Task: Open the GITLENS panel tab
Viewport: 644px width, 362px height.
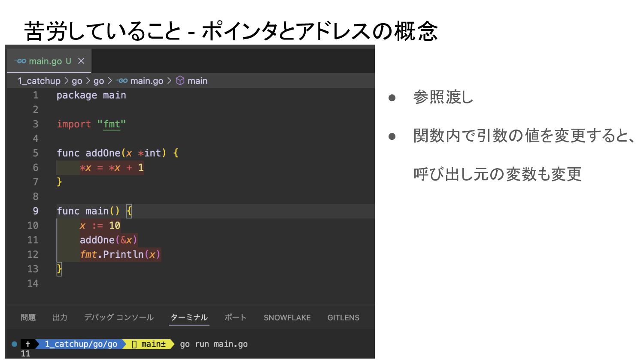Action: tap(343, 318)
